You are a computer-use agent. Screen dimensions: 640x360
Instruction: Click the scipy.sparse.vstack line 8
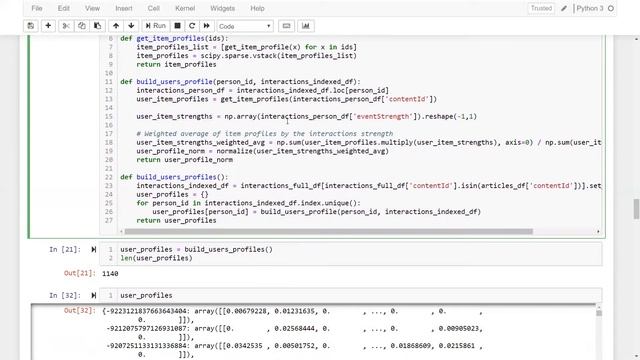coord(247,56)
